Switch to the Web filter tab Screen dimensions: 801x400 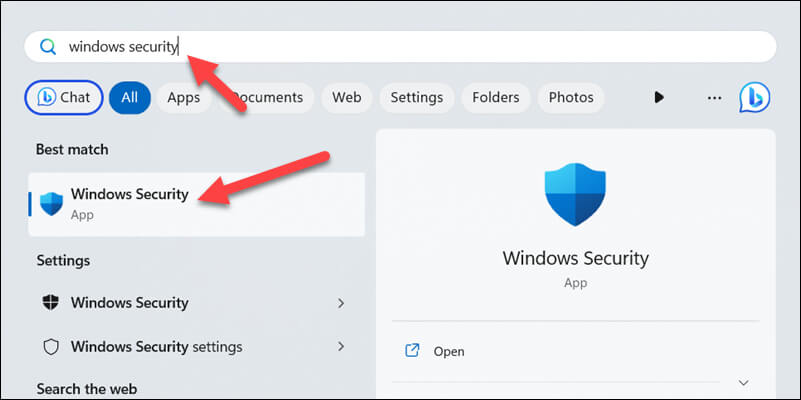(x=346, y=98)
